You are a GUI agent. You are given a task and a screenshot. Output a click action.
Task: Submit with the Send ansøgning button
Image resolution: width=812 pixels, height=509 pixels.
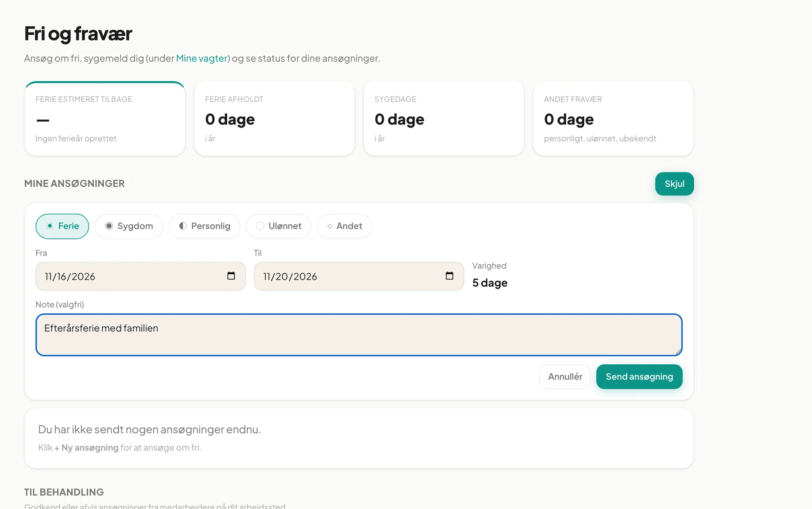coord(639,376)
